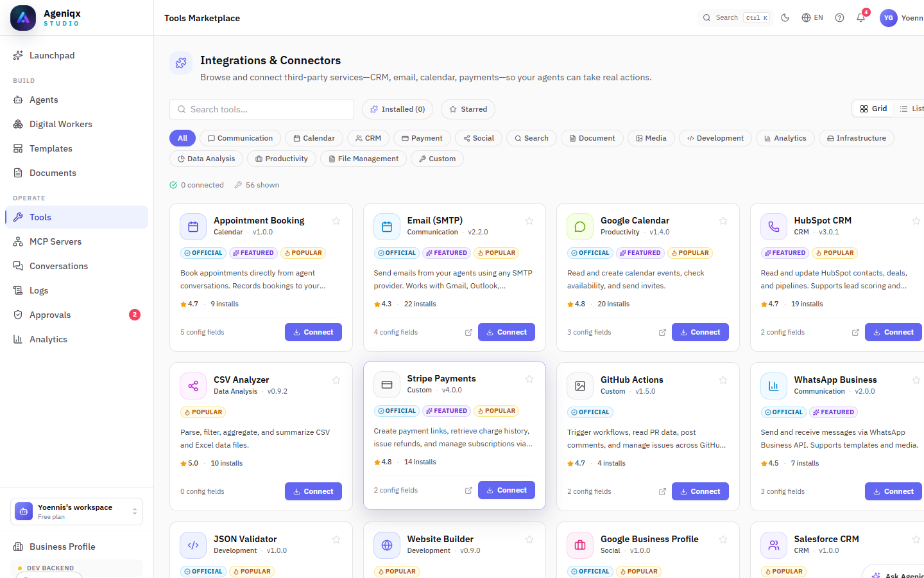Select the Analytics category filter chip
The image size is (924, 578).
pyautogui.click(x=785, y=138)
